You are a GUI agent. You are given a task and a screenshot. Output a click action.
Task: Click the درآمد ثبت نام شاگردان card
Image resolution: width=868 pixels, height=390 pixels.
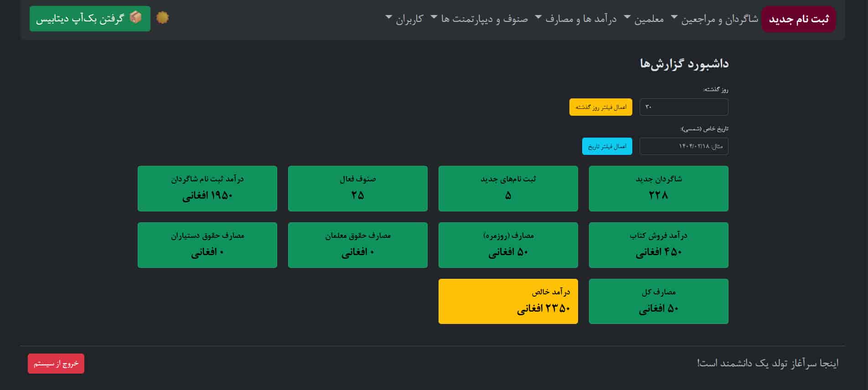207,189
